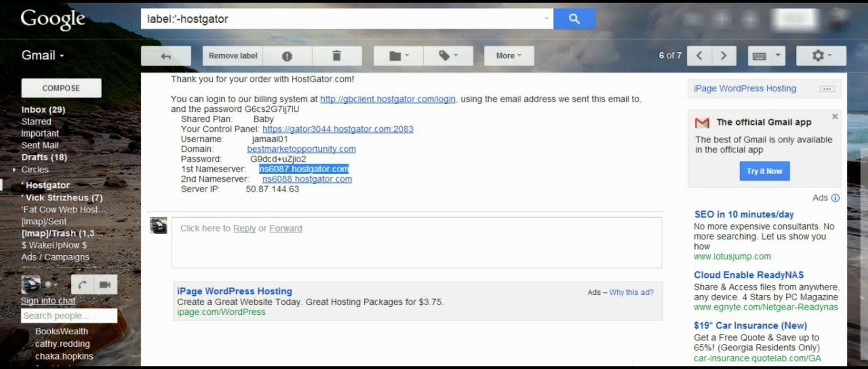Viewport: 868px width, 369px height.
Task: Open the chat status dropdown
Action: (51, 284)
